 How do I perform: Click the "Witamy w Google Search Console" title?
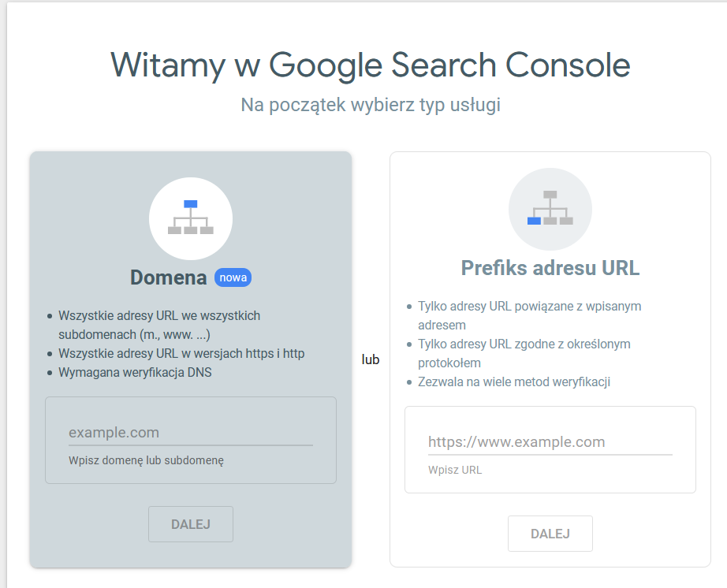pyautogui.click(x=370, y=65)
